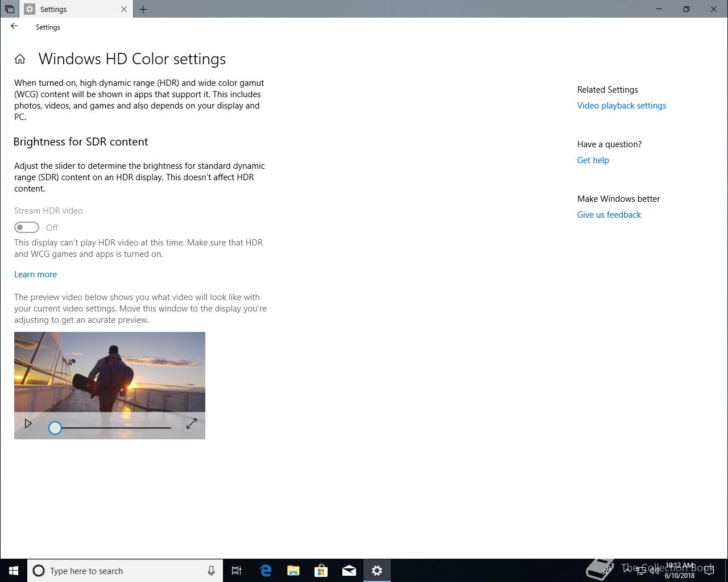Expand preview video to full screen
The height and width of the screenshot is (582, 728).
click(x=192, y=423)
